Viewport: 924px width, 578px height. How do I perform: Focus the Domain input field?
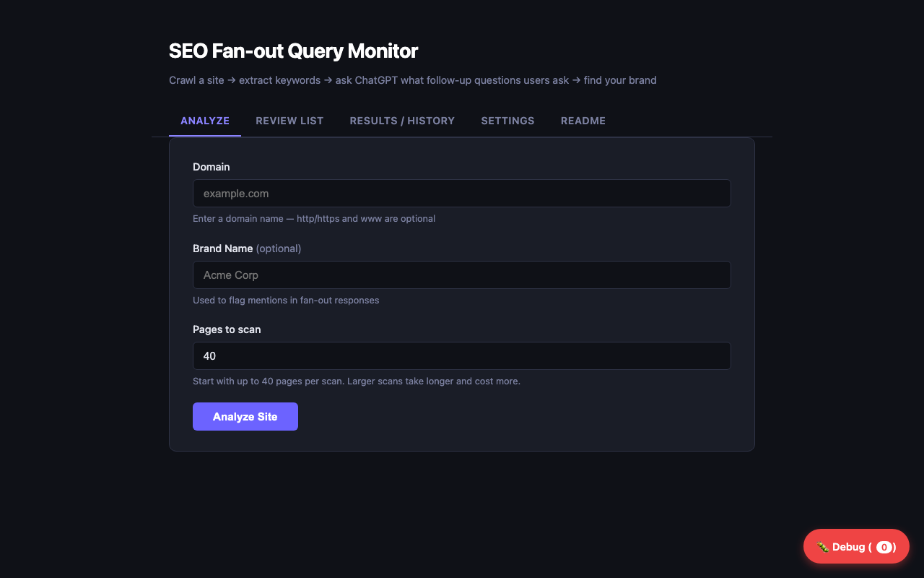pos(462,194)
